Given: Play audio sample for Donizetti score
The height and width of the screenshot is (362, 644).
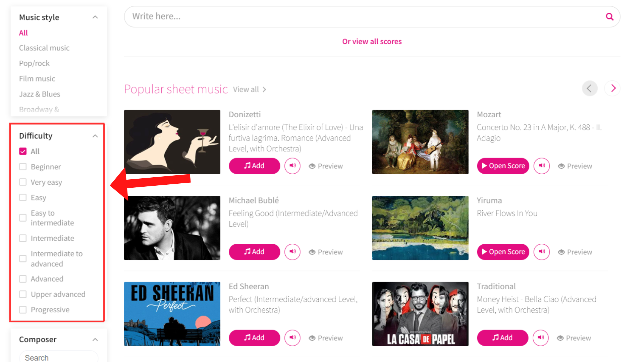Looking at the screenshot, I should tap(292, 166).
